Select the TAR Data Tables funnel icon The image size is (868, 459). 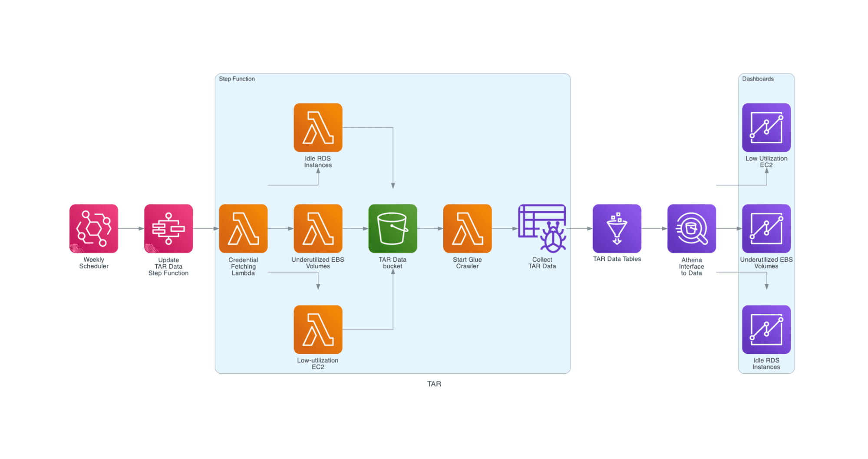617,229
